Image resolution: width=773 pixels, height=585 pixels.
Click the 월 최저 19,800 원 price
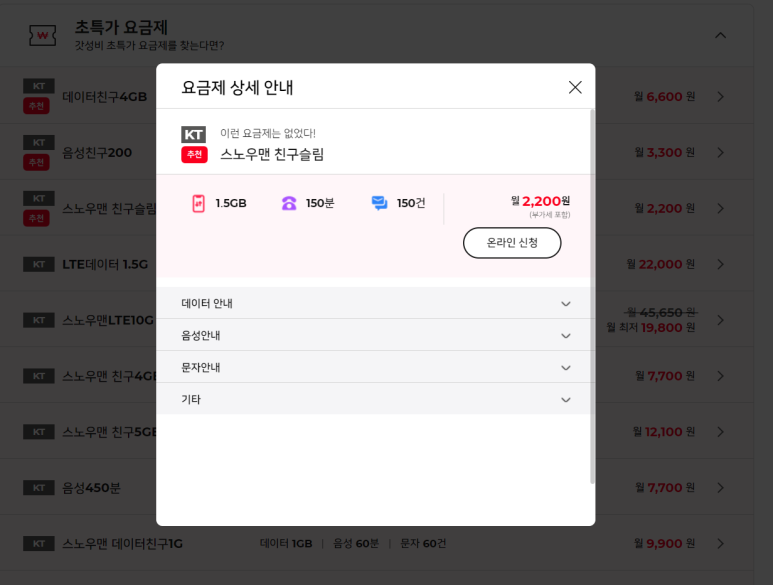[x=651, y=327]
